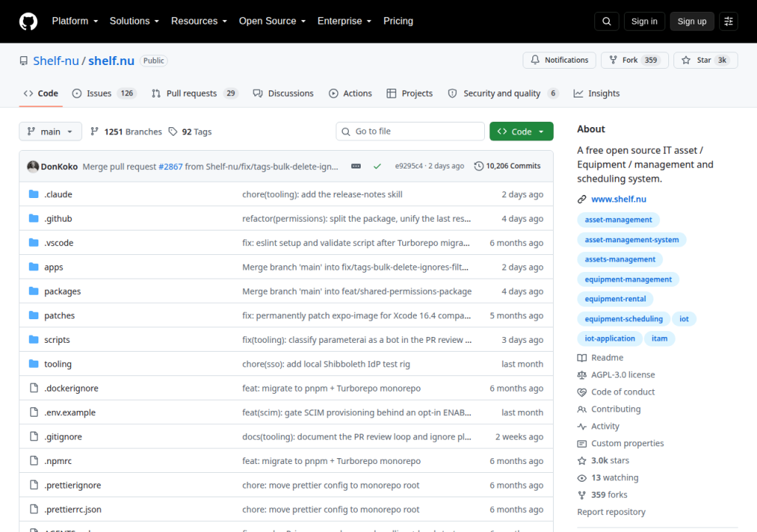757x532 pixels.
Task: Open the Readme link
Action: [600, 358]
